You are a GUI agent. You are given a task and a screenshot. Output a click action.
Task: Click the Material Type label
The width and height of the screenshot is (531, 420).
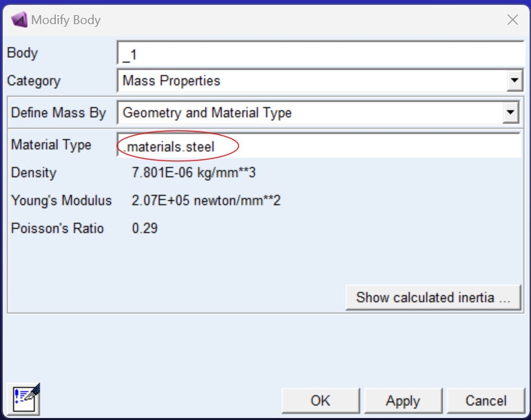pyautogui.click(x=51, y=145)
